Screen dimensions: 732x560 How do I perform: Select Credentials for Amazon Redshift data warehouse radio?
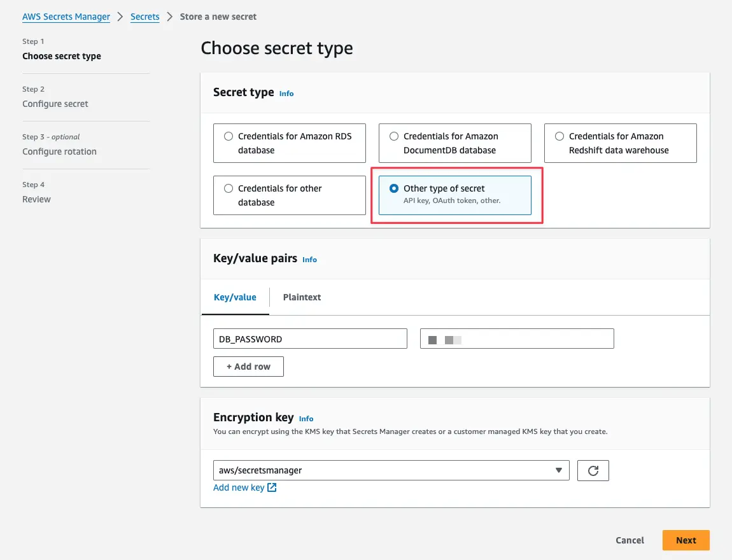point(560,136)
